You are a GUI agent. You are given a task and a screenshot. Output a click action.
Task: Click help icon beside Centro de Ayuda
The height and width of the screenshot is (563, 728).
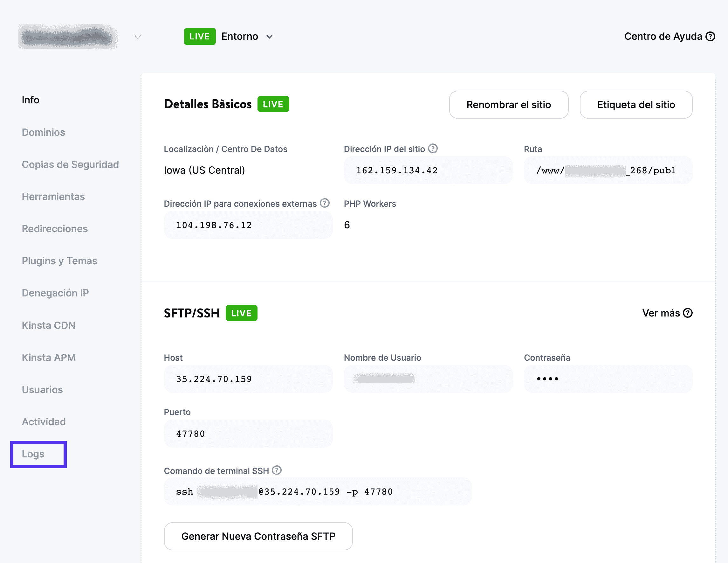(710, 36)
